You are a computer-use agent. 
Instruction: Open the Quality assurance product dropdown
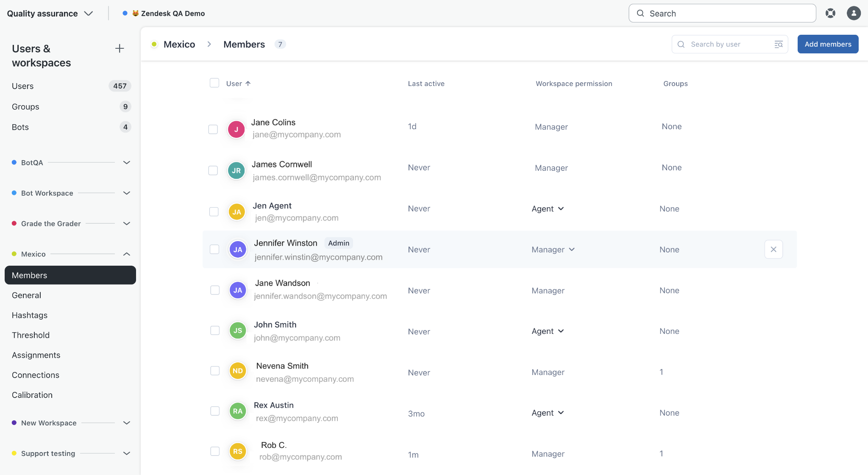point(50,13)
